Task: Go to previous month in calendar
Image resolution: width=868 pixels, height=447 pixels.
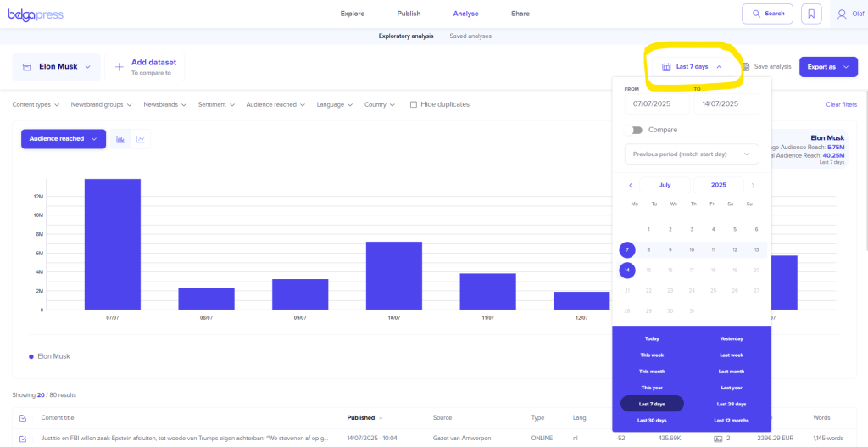Action: pos(631,185)
